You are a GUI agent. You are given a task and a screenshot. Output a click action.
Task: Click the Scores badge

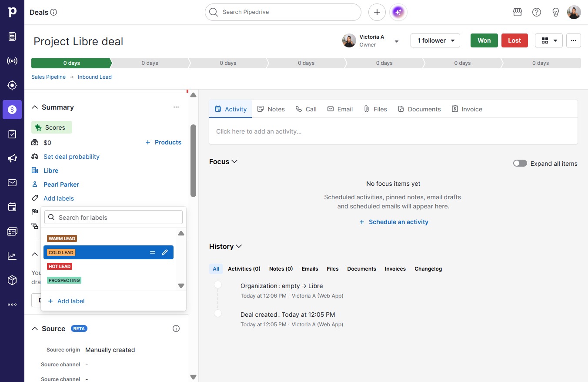point(52,127)
